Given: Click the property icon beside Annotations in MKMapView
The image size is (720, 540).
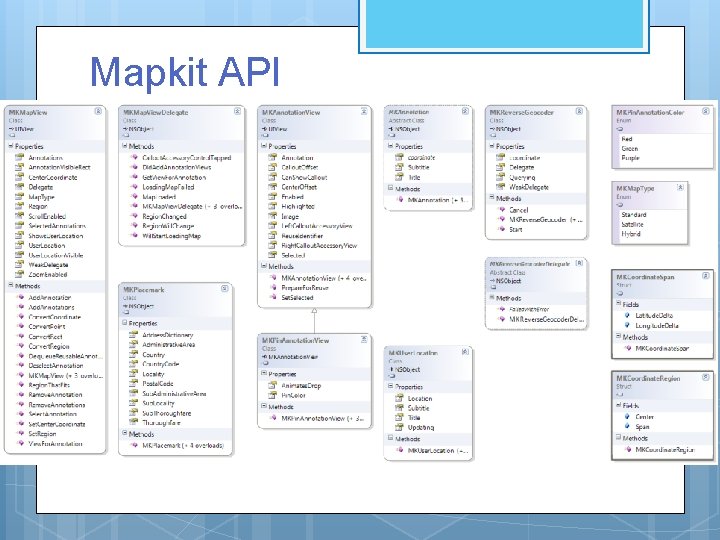Looking at the screenshot, I should point(19,158).
